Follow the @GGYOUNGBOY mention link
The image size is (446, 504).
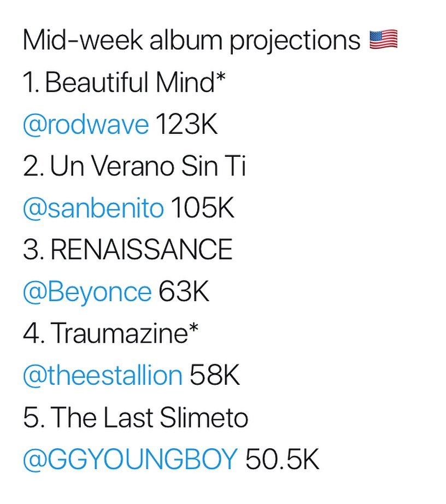(x=130, y=460)
